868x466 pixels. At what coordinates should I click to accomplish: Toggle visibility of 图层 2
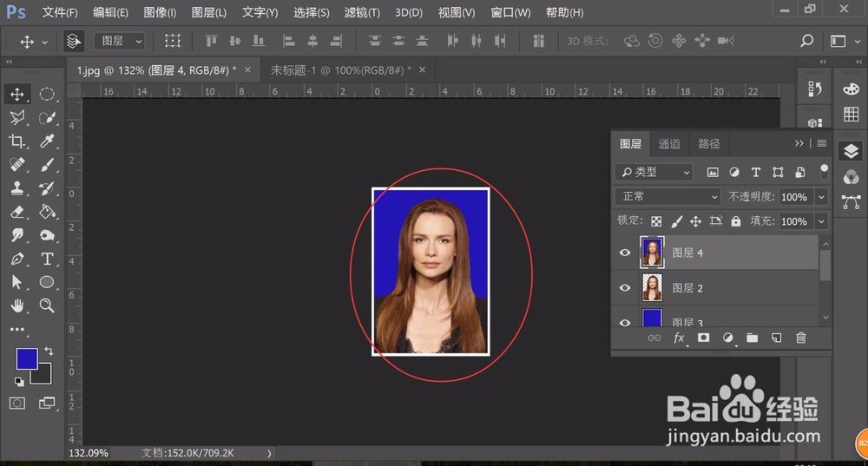624,288
